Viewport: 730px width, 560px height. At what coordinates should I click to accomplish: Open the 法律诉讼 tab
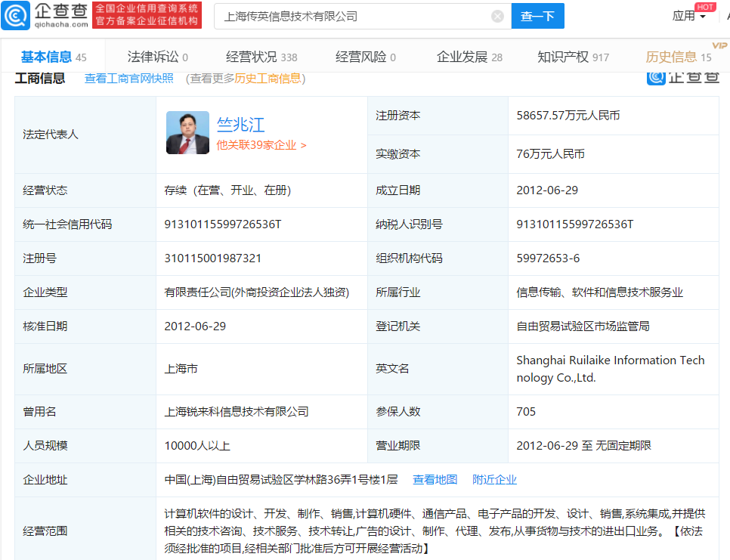point(157,57)
